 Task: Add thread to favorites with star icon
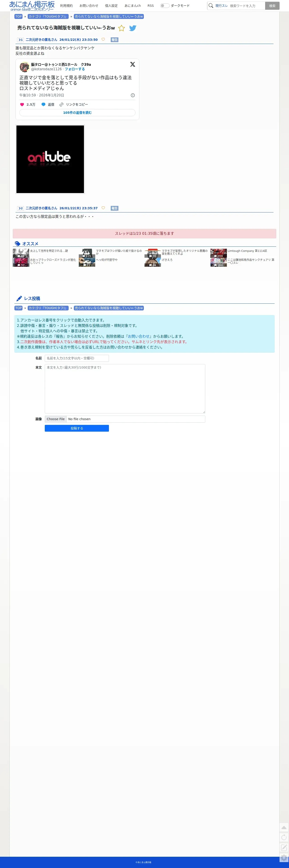click(x=122, y=28)
